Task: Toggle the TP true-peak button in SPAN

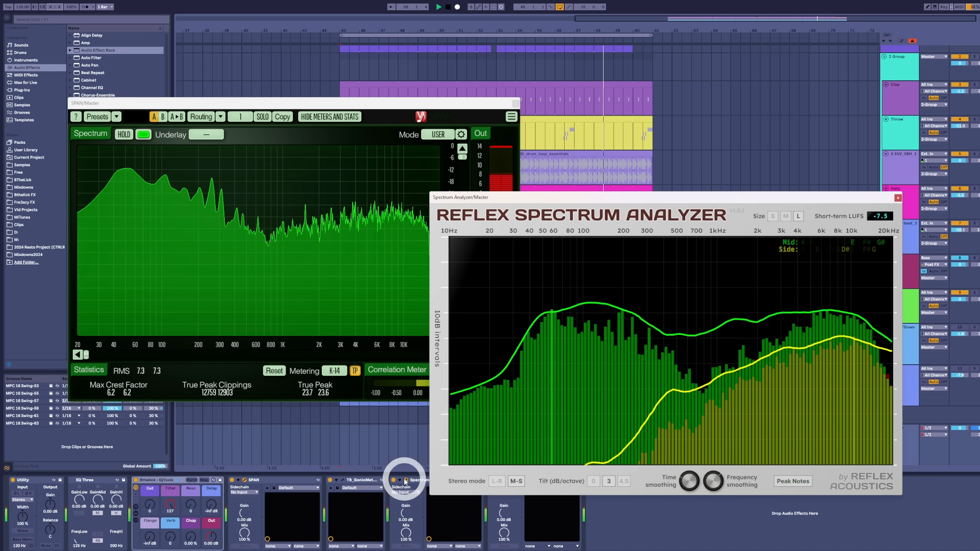Action: tap(355, 370)
